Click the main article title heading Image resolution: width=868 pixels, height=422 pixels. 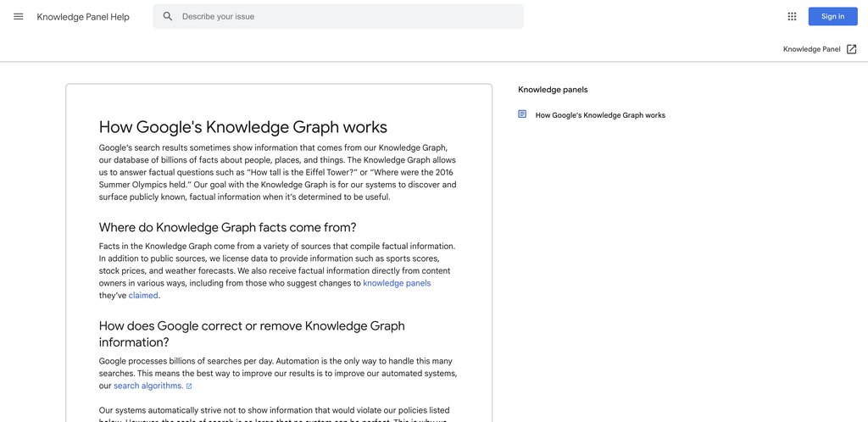[x=243, y=126]
